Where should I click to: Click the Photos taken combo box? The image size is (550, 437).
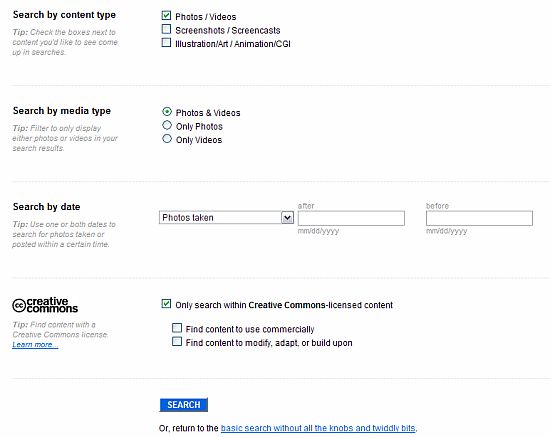coord(226,217)
